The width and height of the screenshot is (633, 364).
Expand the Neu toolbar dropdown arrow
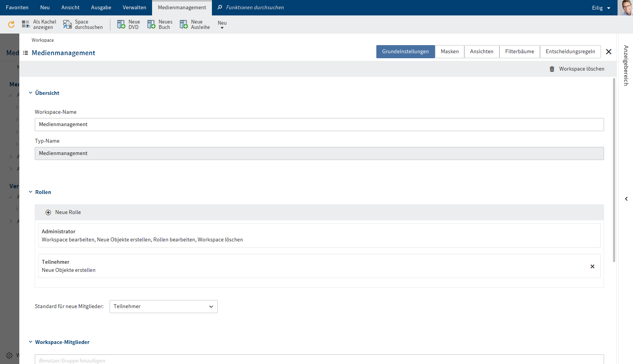[x=222, y=28]
